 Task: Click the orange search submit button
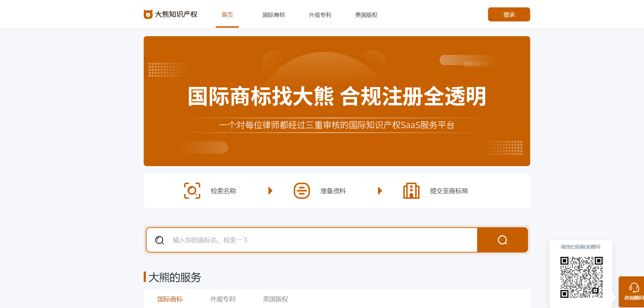(502, 240)
